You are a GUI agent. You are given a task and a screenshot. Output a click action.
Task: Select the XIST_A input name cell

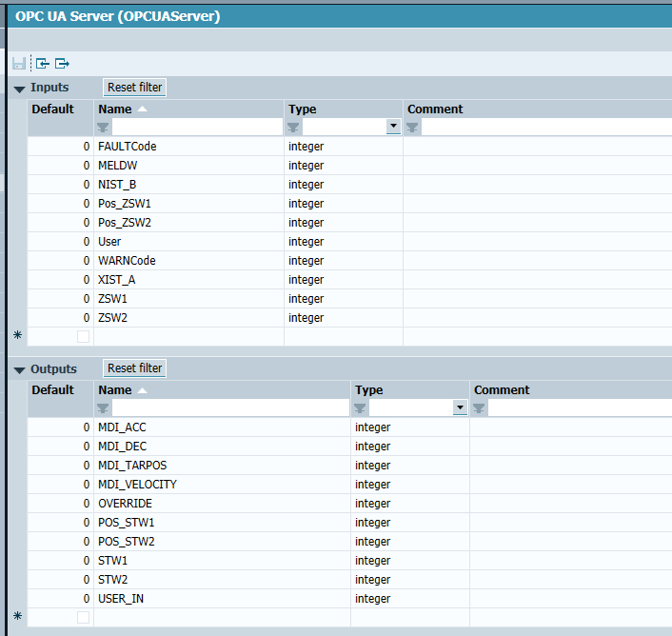coord(188,280)
